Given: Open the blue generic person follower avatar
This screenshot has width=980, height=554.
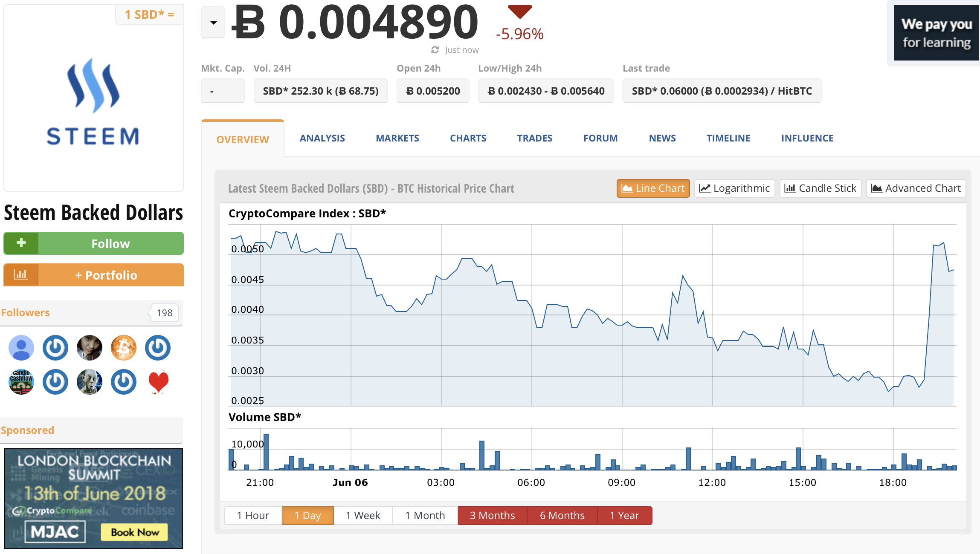Looking at the screenshot, I should tap(21, 348).
